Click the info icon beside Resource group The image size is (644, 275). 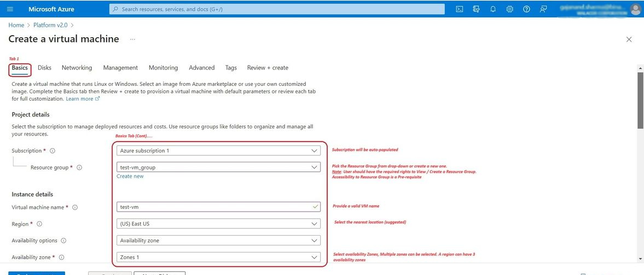pos(80,167)
